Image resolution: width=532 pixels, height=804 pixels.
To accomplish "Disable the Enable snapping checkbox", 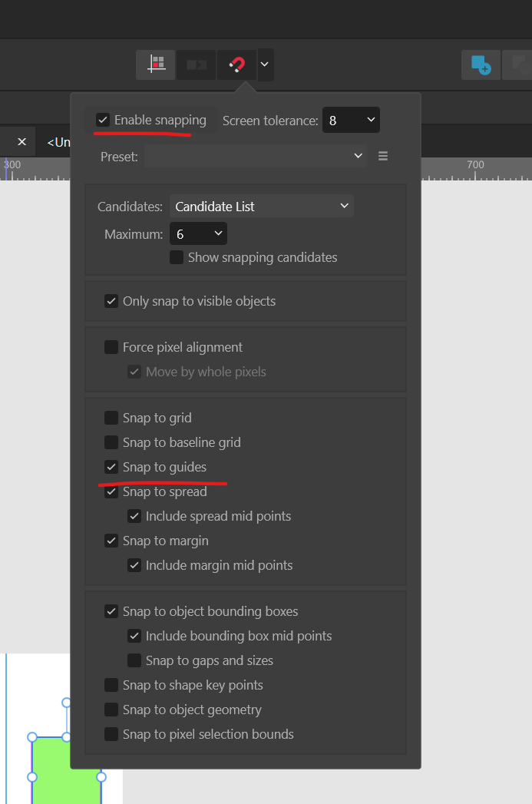I will click(x=102, y=119).
